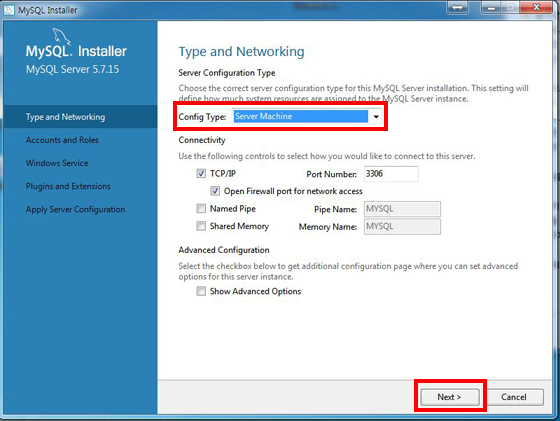Screen dimensions: 560x421
Task: Click the Pipe Name field
Action: pyautogui.click(x=402, y=209)
